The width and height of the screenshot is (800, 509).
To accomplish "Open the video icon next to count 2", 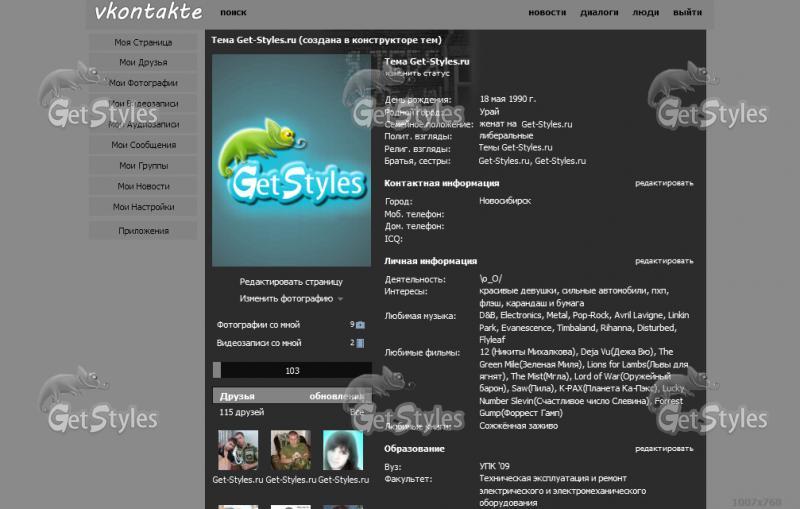I will (x=360, y=343).
